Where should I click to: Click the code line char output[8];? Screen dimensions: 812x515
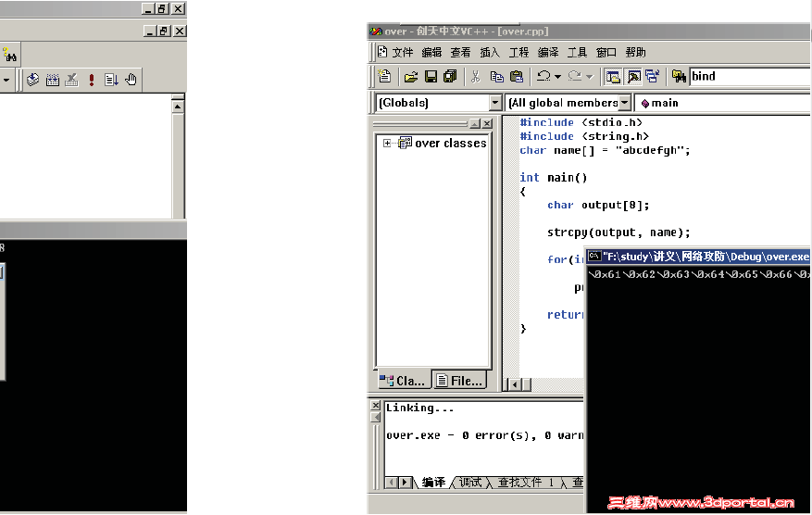[x=598, y=205]
